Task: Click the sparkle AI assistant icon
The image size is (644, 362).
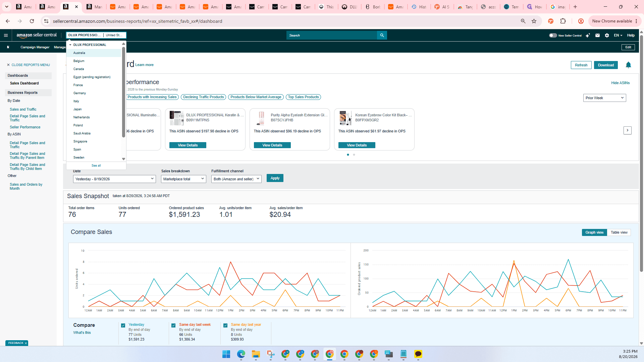Action: [x=588, y=35]
